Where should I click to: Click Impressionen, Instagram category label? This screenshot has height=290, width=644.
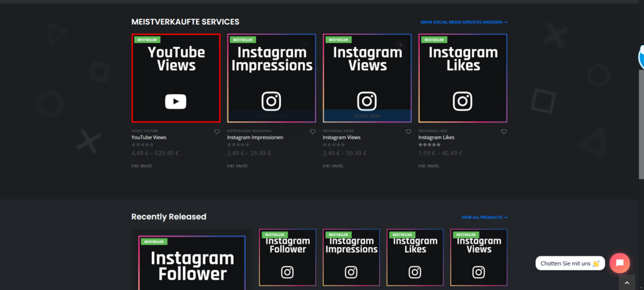tap(249, 131)
